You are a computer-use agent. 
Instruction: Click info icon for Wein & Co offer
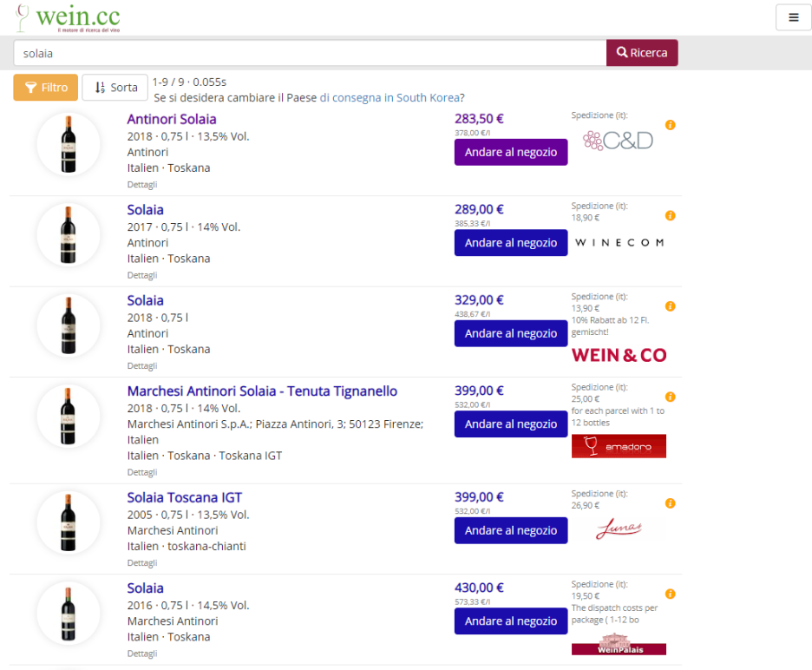point(670,306)
